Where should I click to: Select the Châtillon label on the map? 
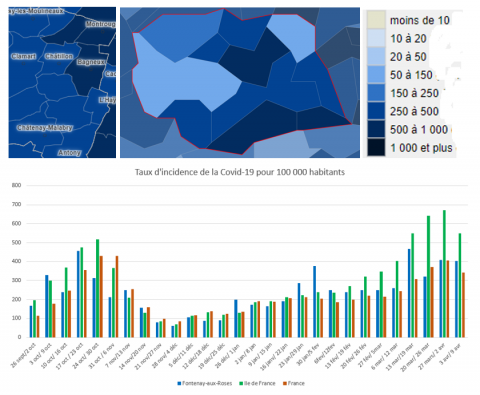pos(59,56)
